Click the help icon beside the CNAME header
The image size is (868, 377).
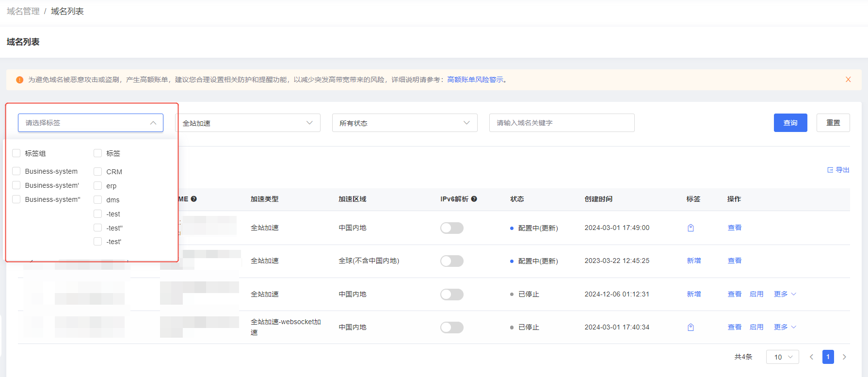point(193,199)
